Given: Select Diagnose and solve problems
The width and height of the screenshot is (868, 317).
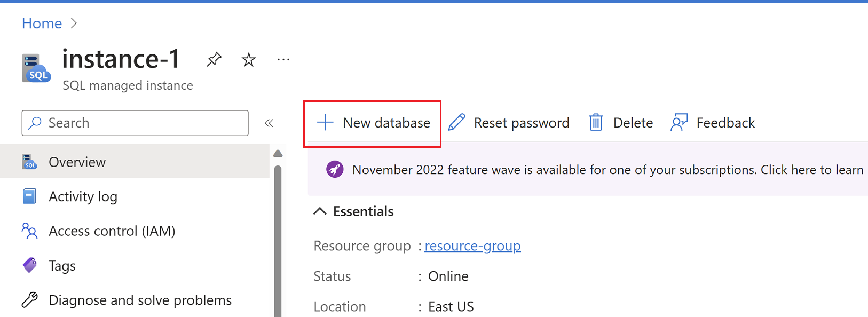Looking at the screenshot, I should (x=140, y=300).
